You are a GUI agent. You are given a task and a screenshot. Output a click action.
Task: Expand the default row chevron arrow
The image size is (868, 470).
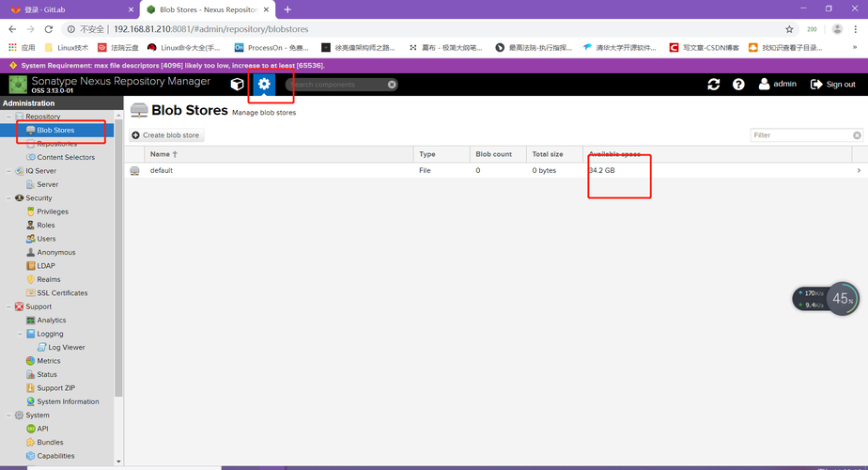pyautogui.click(x=859, y=170)
